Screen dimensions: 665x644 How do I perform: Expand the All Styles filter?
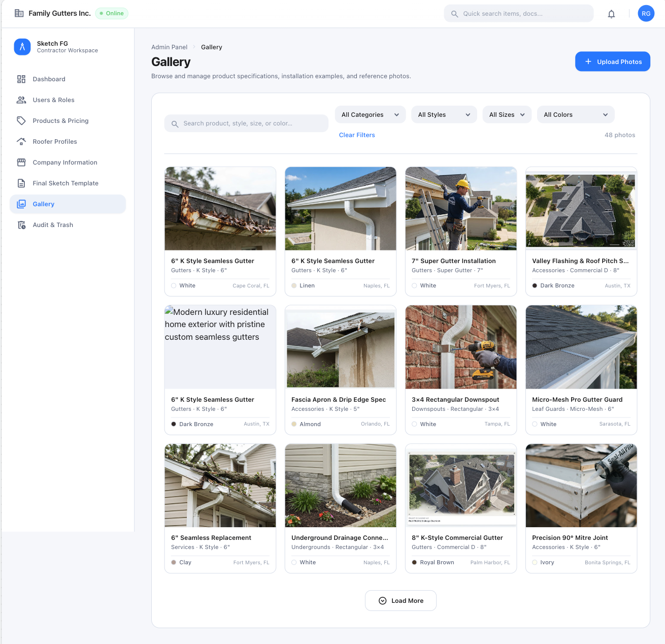pyautogui.click(x=444, y=115)
